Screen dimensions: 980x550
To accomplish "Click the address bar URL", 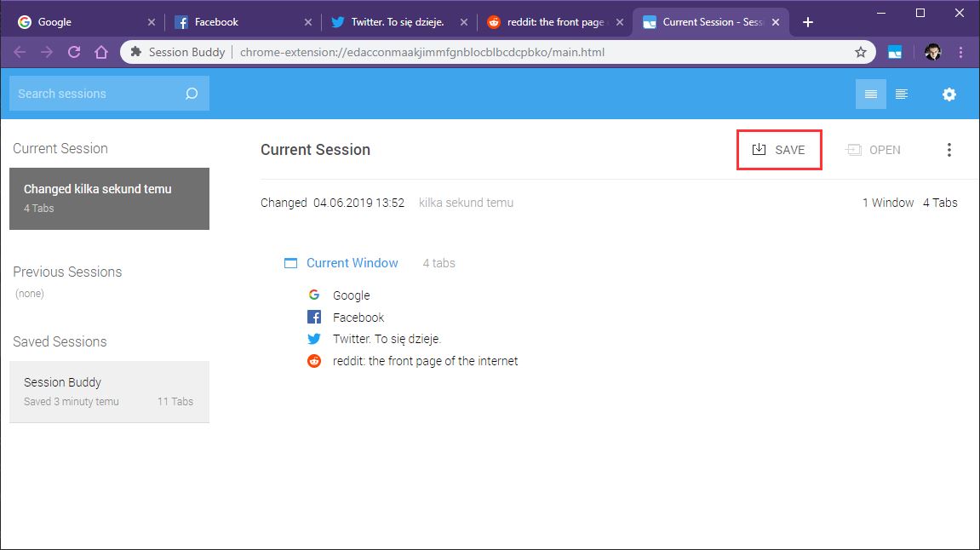I will pyautogui.click(x=421, y=53).
